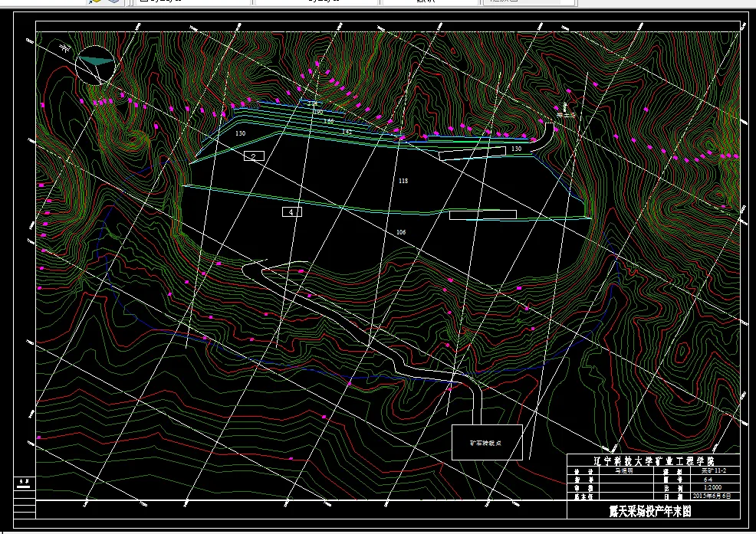
Task: Click the date 2015年6月6日 cell
Action: 715,496
